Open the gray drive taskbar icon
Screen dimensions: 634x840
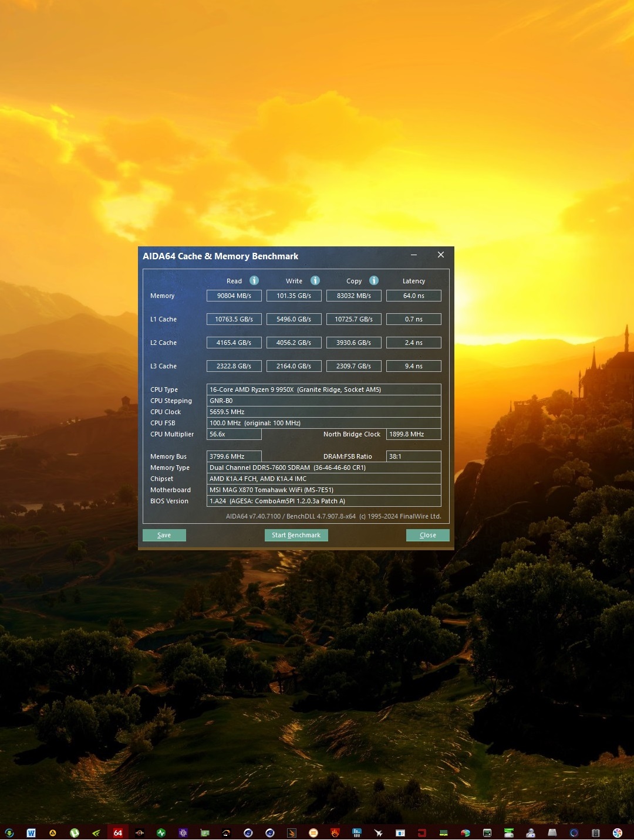pos(552,832)
